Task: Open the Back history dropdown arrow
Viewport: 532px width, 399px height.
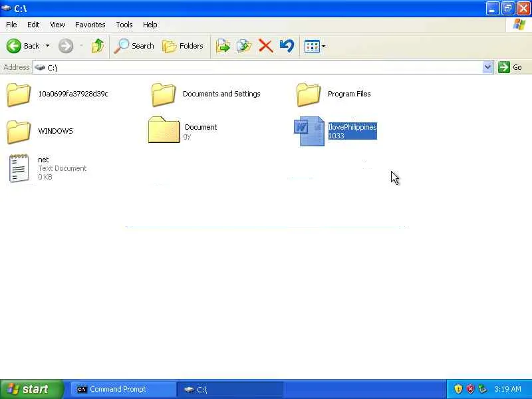Action: 47,46
